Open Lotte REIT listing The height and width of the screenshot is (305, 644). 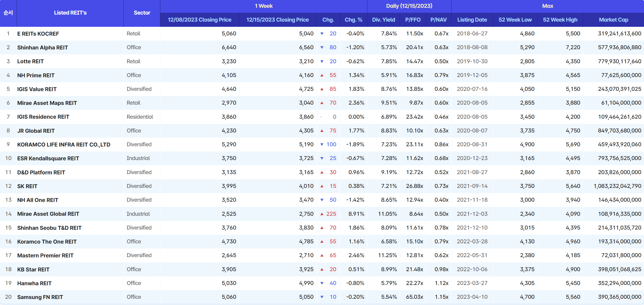pyautogui.click(x=30, y=61)
